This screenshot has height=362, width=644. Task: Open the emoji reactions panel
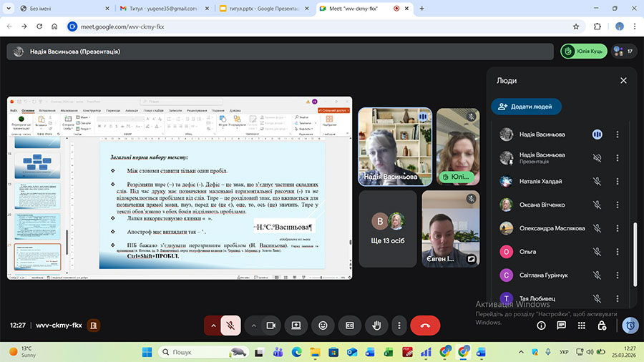[323, 326]
